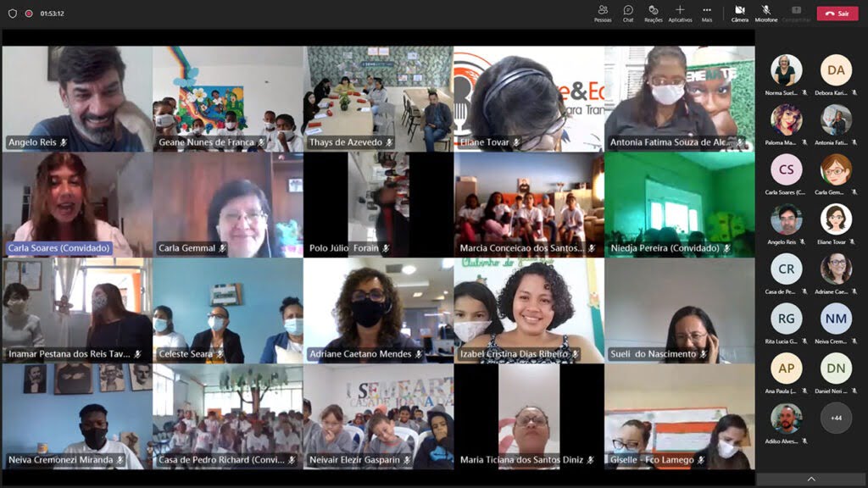Image resolution: width=868 pixels, height=488 pixels.
Task: Click the 01:53:12 meeting timer
Action: pos(52,14)
